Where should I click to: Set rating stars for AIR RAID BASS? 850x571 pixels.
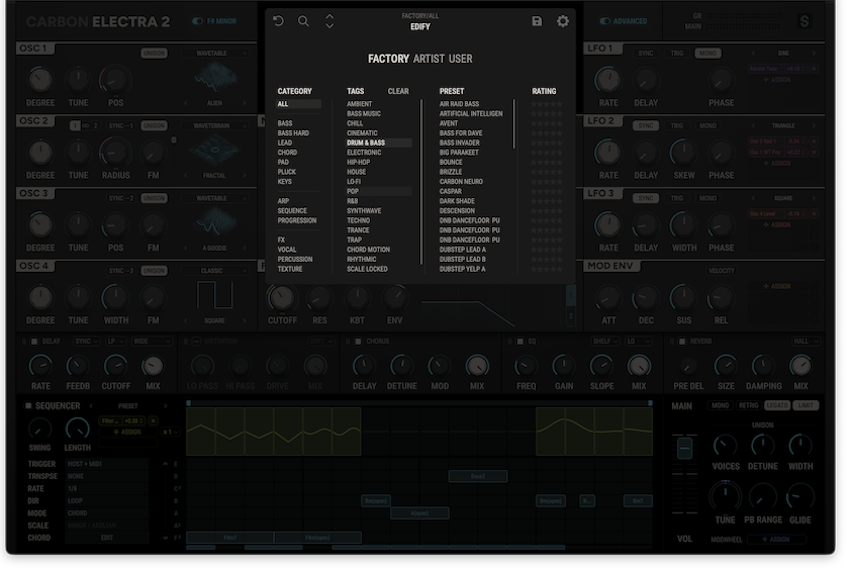tap(546, 104)
